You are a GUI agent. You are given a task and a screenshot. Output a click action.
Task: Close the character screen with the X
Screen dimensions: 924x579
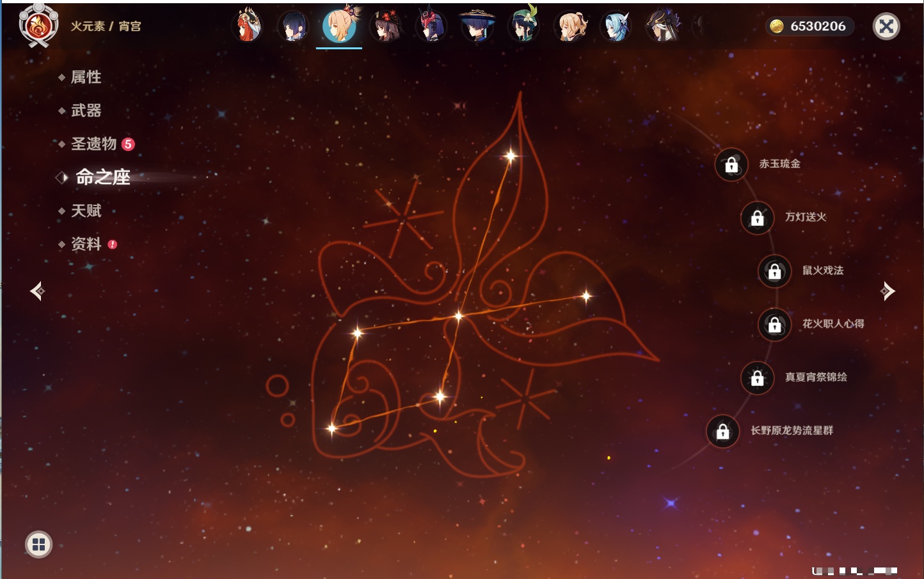pos(886,26)
